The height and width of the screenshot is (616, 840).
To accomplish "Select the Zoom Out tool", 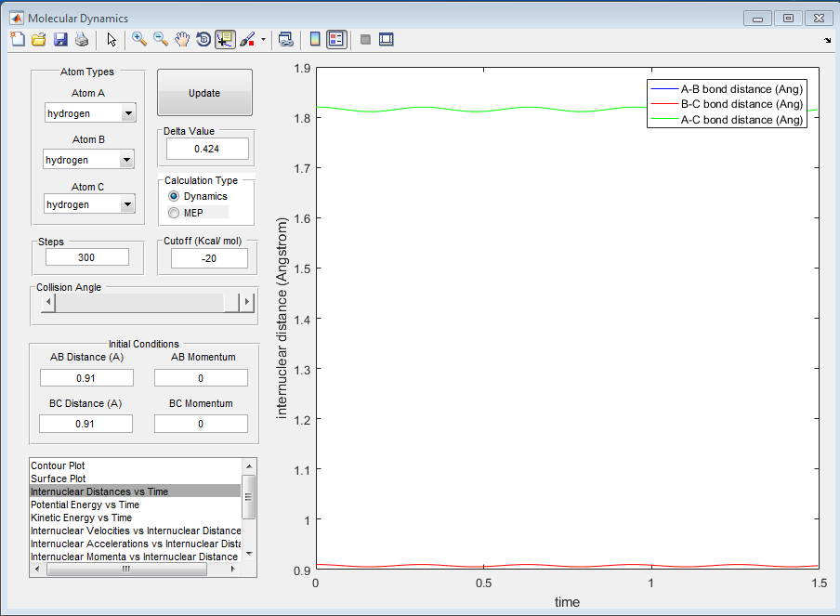I will coord(161,39).
